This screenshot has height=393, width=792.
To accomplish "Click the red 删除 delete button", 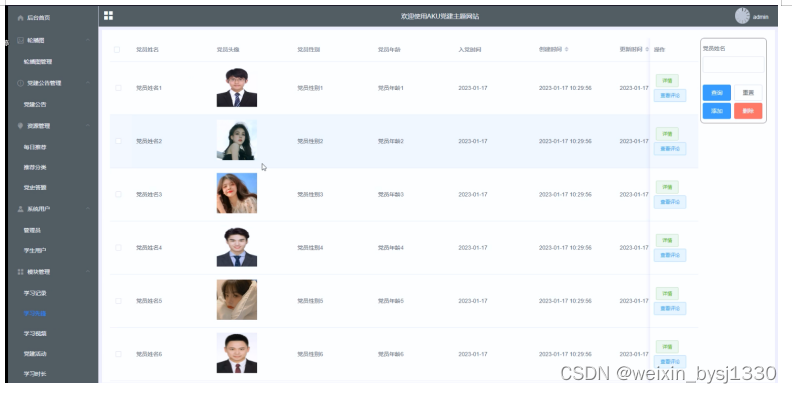I will point(748,111).
